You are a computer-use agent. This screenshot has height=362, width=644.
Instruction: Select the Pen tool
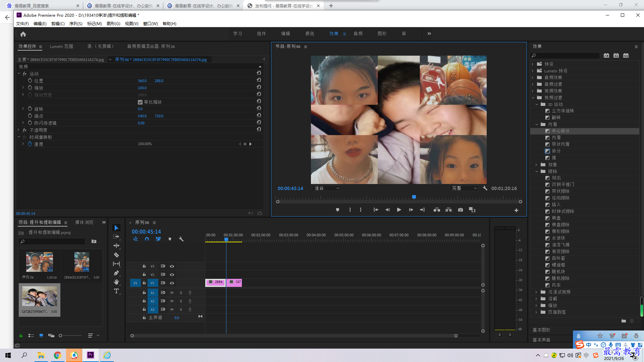[116, 273]
